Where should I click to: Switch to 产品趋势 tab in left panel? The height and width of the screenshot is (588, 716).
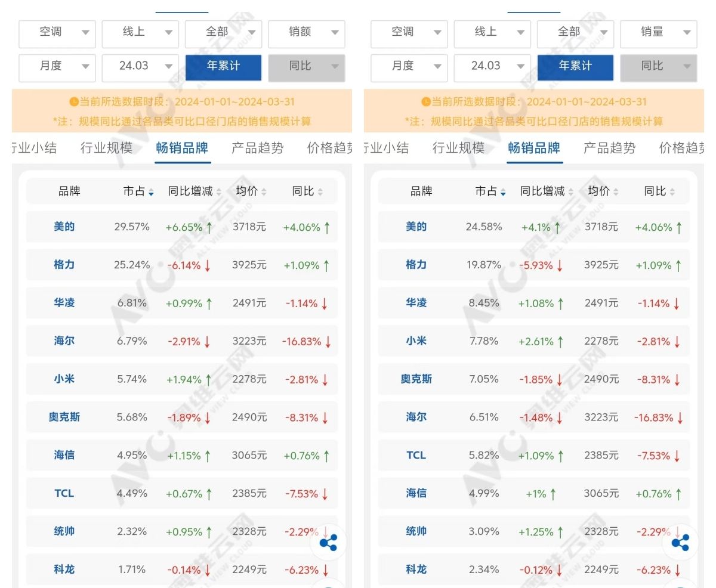click(x=258, y=148)
